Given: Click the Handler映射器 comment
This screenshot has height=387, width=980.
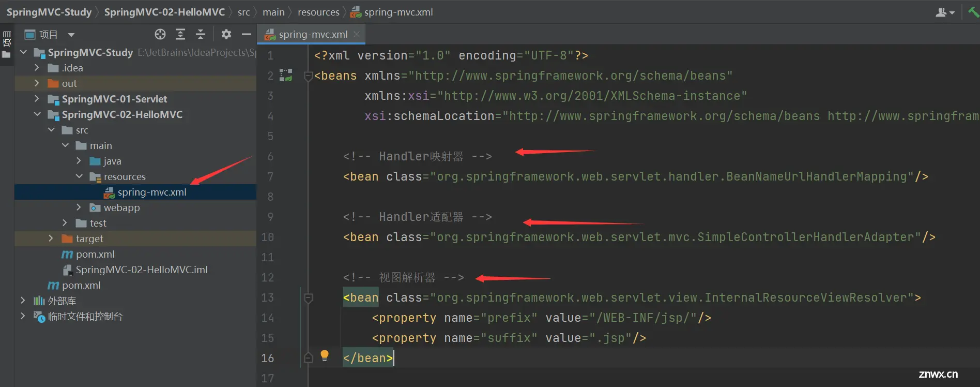Looking at the screenshot, I should [418, 156].
